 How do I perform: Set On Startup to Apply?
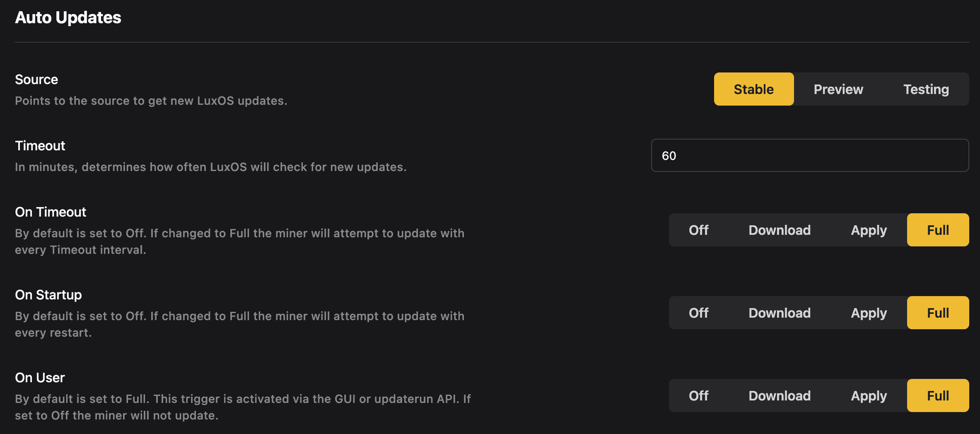point(868,313)
